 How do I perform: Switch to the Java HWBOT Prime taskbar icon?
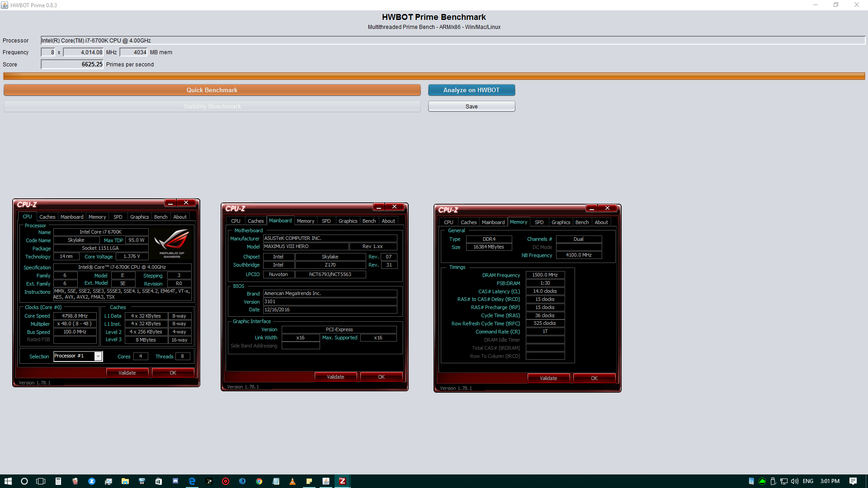tap(326, 481)
